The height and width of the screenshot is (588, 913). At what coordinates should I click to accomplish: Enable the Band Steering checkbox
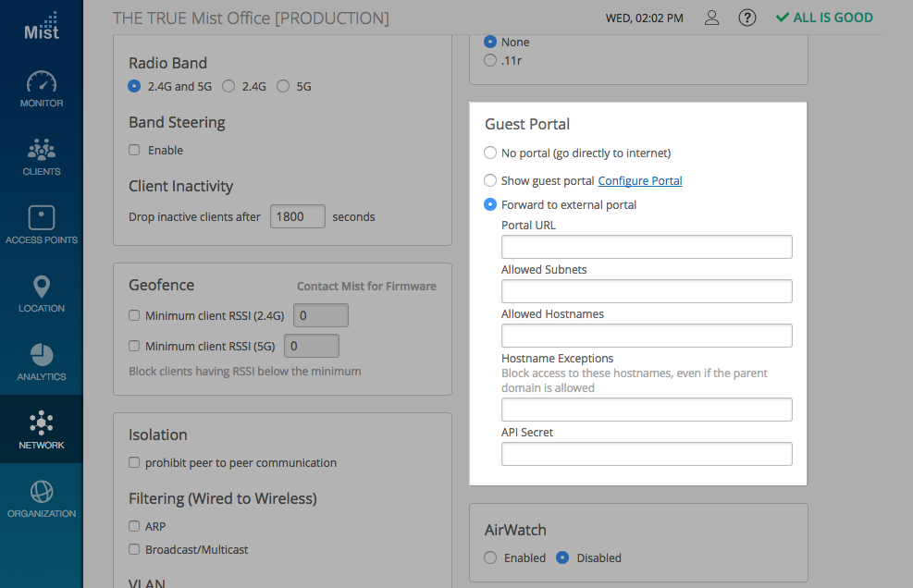(x=134, y=150)
